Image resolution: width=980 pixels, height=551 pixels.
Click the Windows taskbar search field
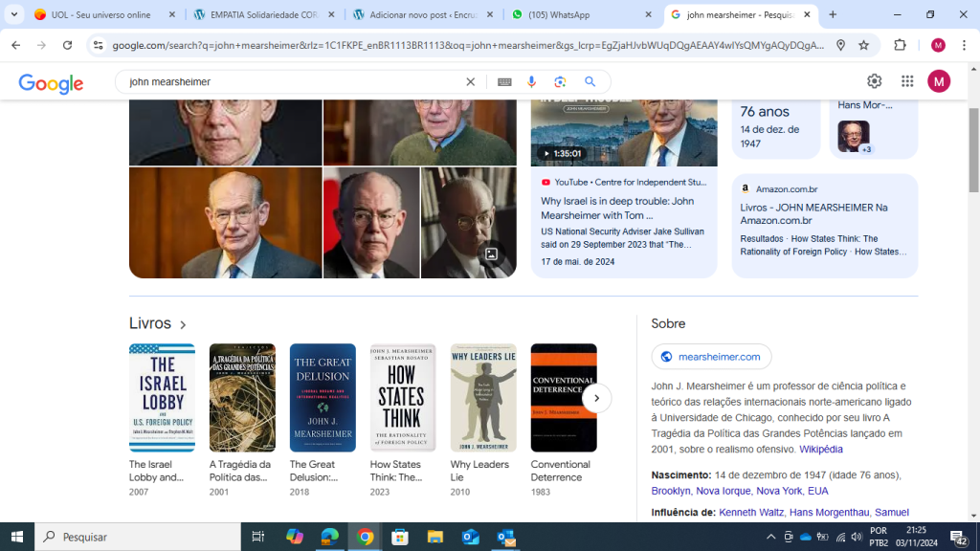click(138, 537)
